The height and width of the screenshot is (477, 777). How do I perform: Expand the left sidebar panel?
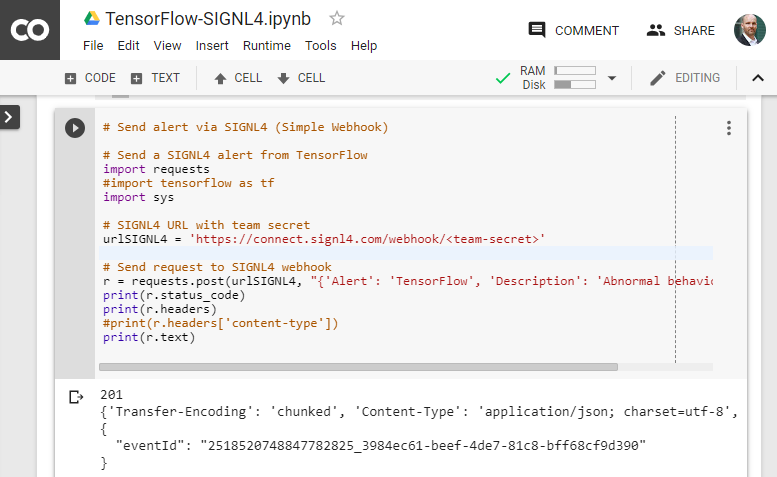[9, 117]
